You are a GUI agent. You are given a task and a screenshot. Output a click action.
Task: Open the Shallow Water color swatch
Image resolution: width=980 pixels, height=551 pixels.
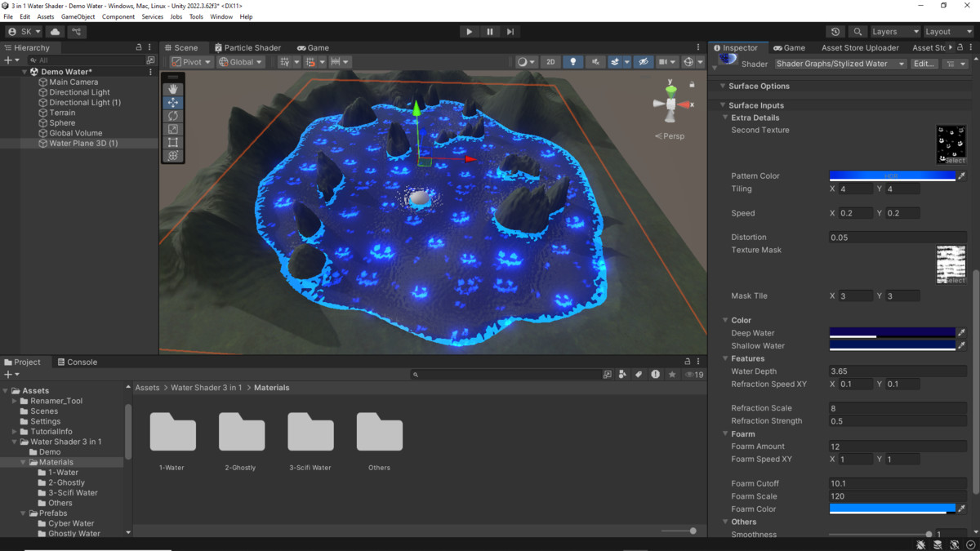tap(892, 346)
